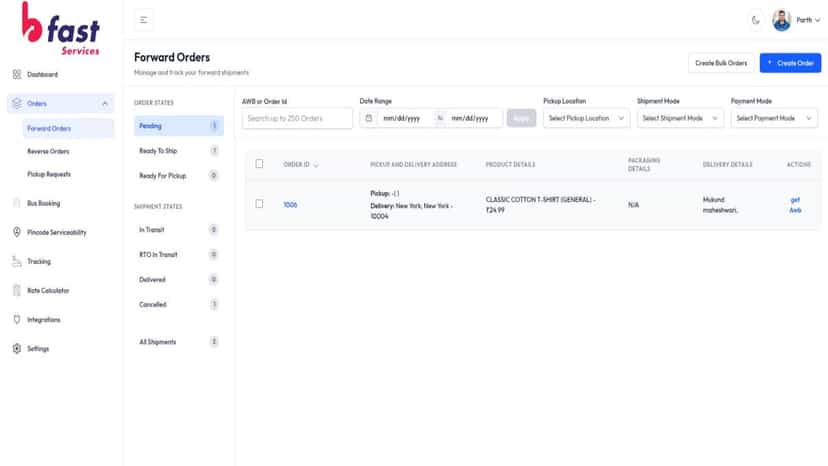Click the Create Bulk Orders button

click(721, 63)
